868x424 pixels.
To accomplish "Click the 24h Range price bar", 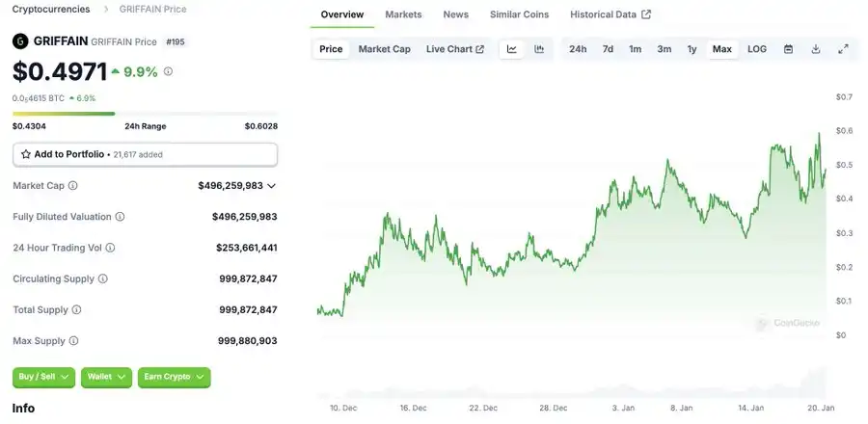I will point(145,114).
